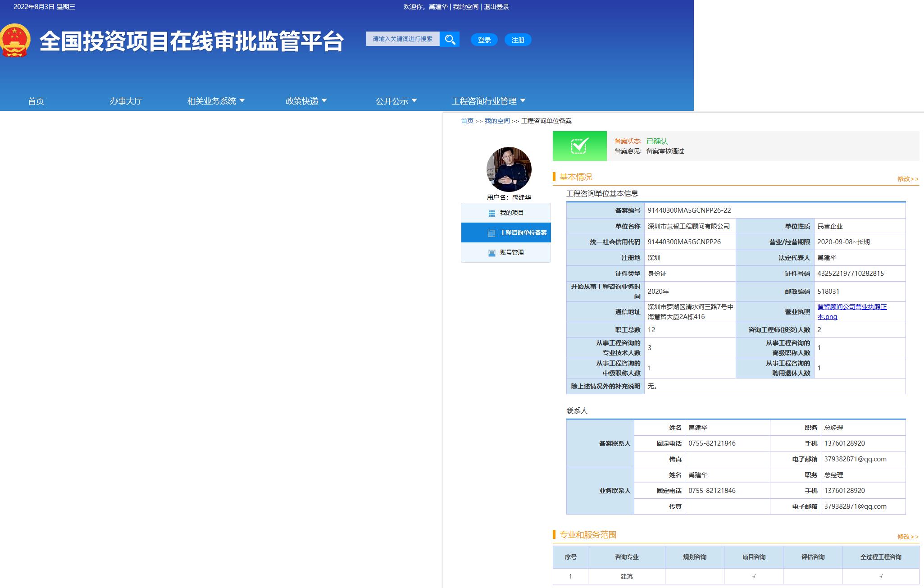
Task: Click the 注册 button
Action: point(518,40)
